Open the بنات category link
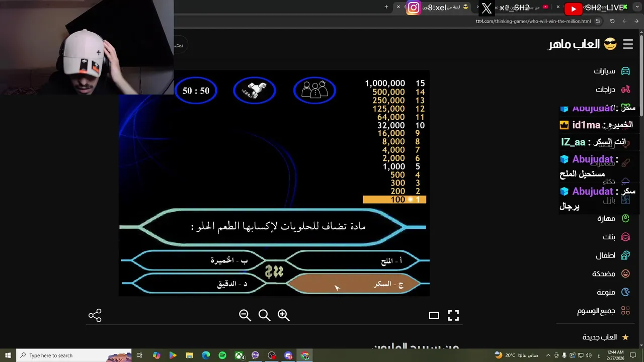This screenshot has width=644, height=362. coord(609,237)
